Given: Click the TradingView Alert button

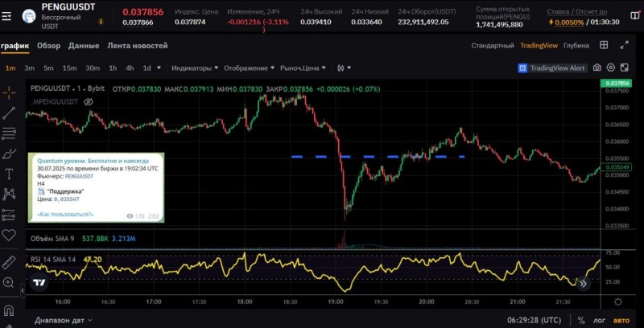Looking at the screenshot, I should pos(552,68).
